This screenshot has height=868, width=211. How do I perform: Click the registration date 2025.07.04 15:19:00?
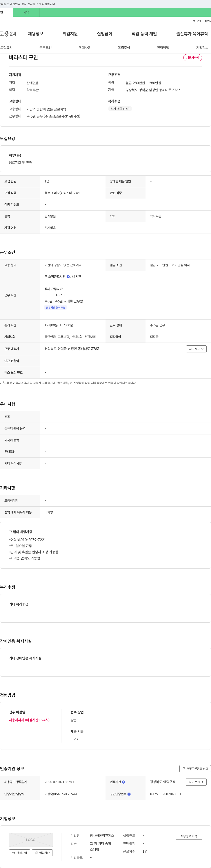(60, 782)
